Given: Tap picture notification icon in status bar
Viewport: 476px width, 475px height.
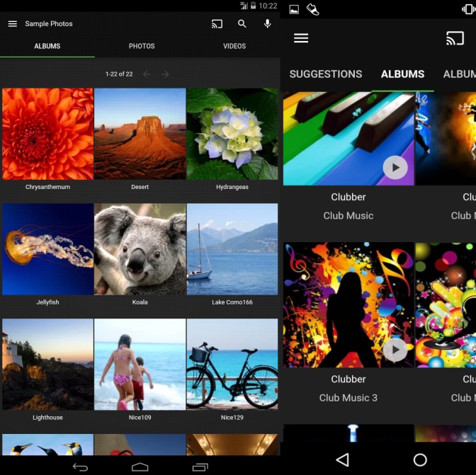Looking at the screenshot, I should [294, 9].
